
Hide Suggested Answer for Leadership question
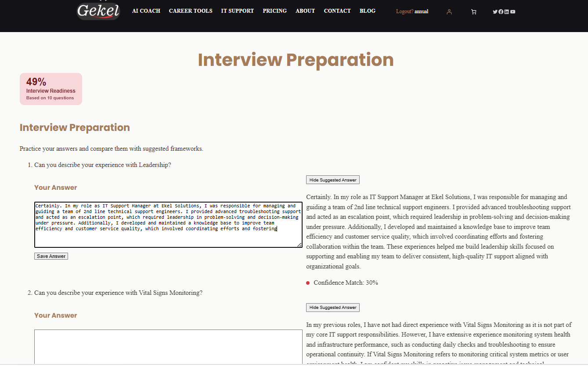[x=333, y=180]
